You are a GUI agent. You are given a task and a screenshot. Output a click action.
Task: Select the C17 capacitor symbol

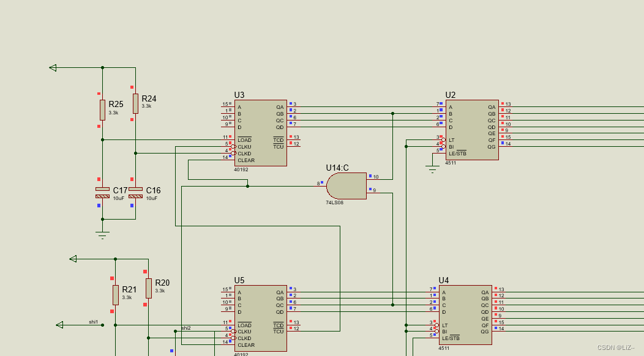coord(102,193)
